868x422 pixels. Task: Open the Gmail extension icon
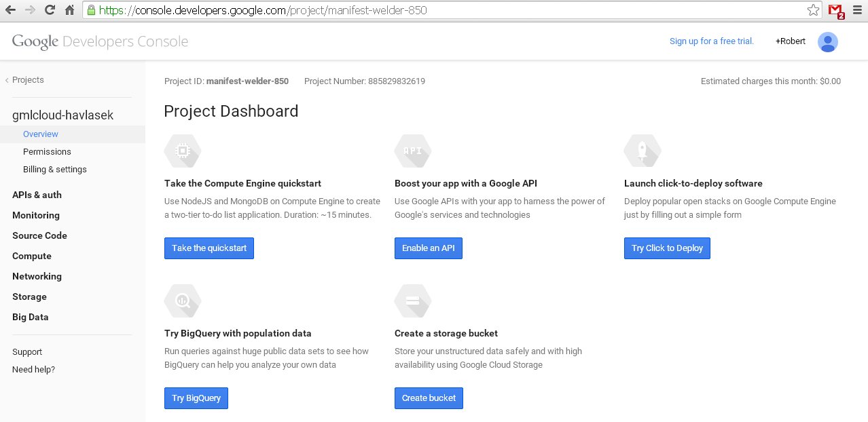835,11
